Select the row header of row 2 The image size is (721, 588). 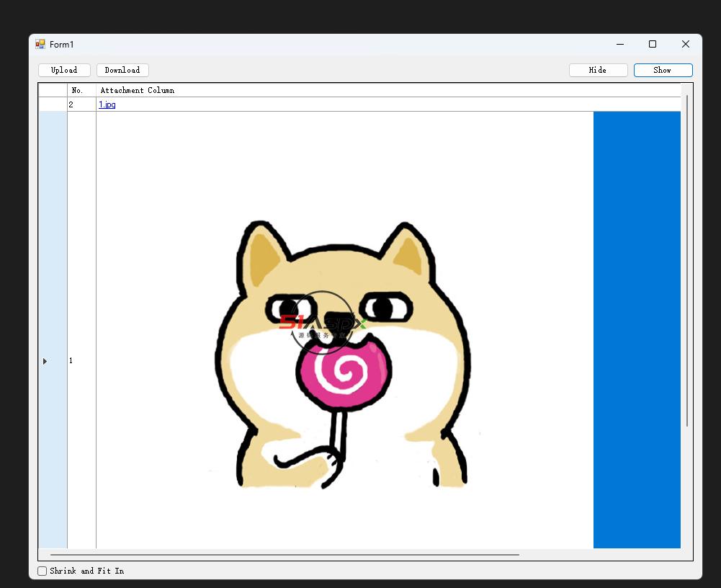53,104
